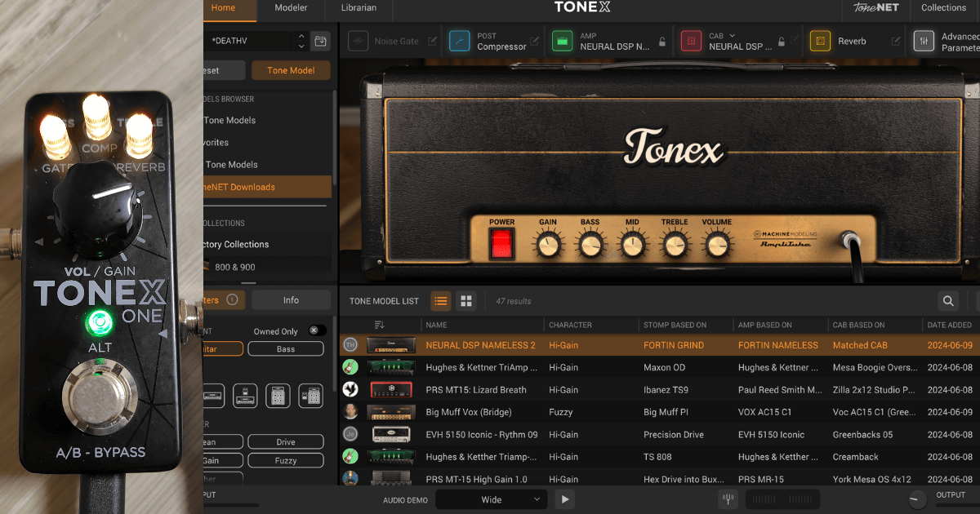
Task: Open the Collections tab
Action: point(944,8)
